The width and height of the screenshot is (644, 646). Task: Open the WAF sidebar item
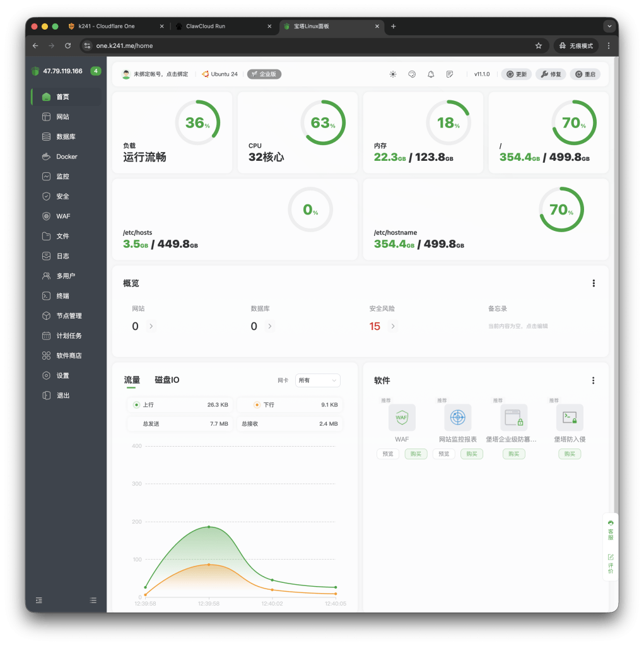coord(63,216)
